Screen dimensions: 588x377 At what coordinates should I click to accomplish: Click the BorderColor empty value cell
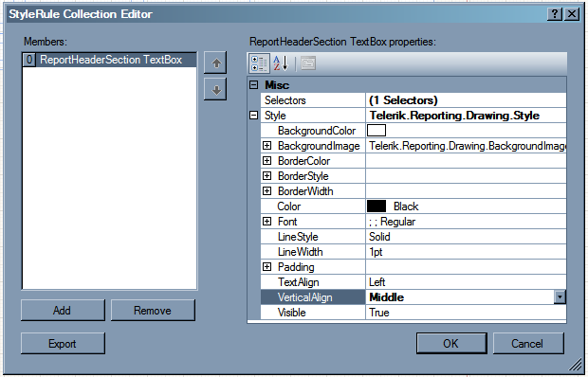coord(466,161)
